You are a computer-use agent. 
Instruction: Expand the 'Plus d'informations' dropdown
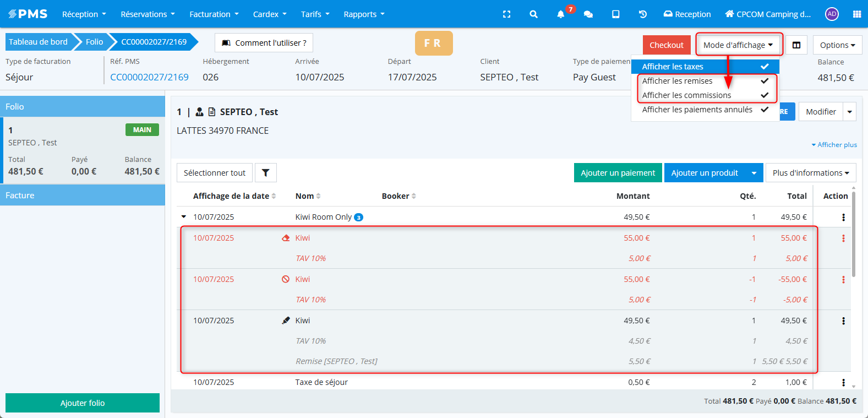pyautogui.click(x=810, y=173)
